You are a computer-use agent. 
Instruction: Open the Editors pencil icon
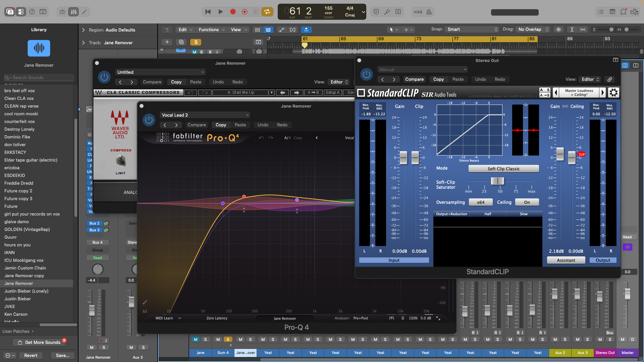85,12
